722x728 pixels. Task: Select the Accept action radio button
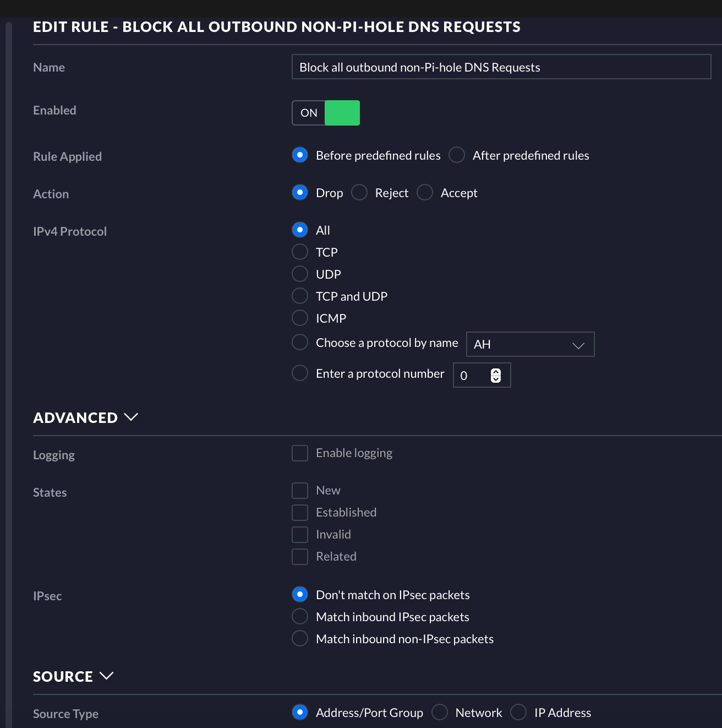tap(425, 193)
